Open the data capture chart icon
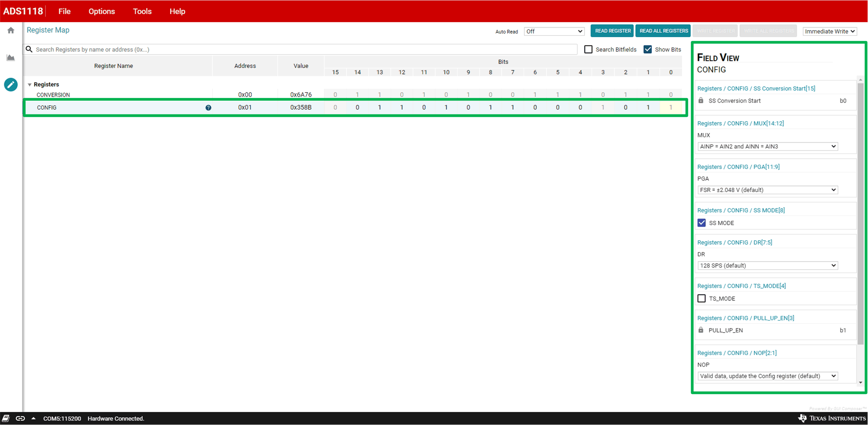Screen dimensions: 868x425 coord(11,58)
